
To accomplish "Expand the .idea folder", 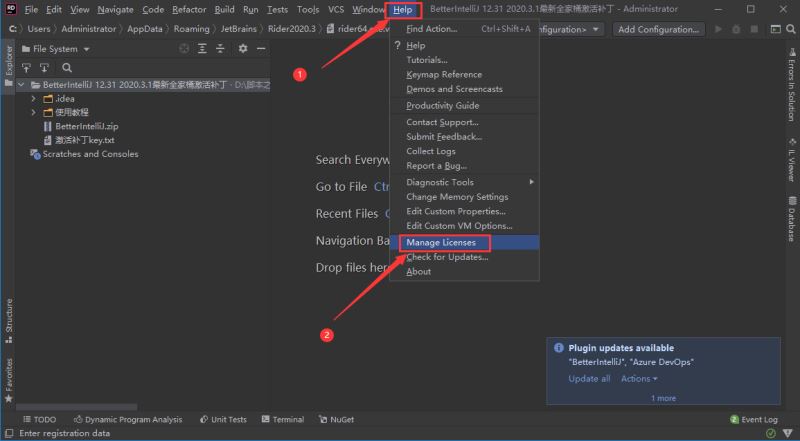I will point(34,99).
